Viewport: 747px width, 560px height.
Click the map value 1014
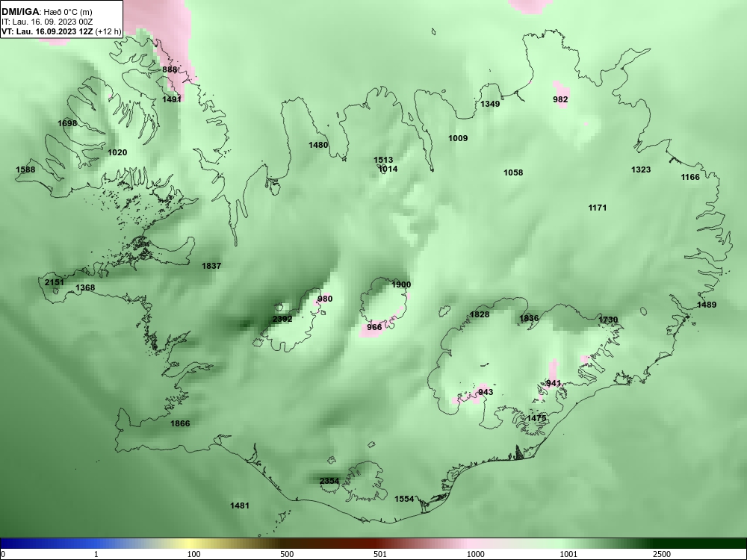pyautogui.click(x=388, y=169)
